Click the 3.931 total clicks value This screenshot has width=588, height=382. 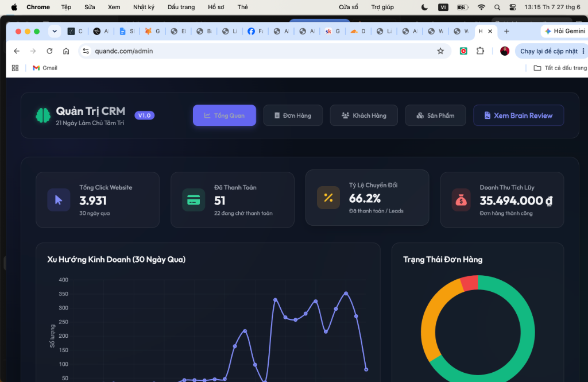coord(93,200)
